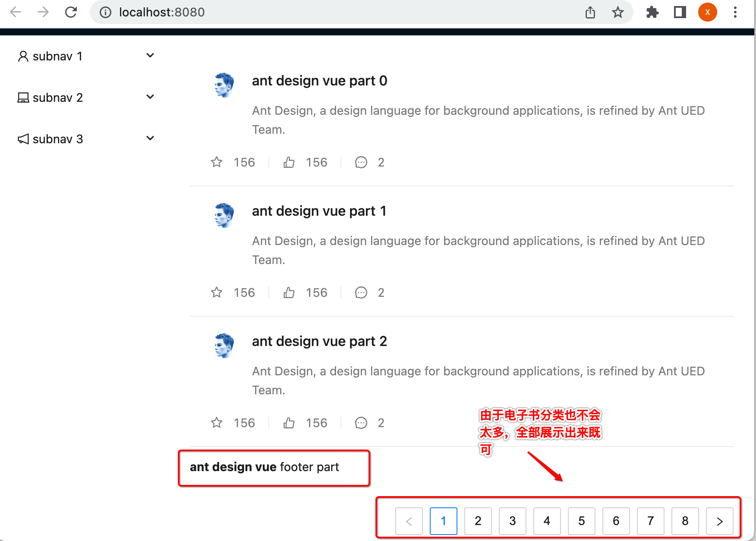
Task: Click the part 0 description text
Action: (478, 120)
